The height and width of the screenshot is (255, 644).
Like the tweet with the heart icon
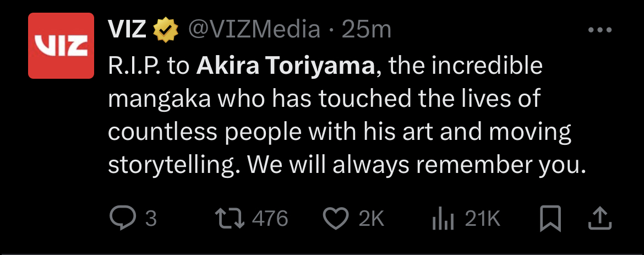336,219
